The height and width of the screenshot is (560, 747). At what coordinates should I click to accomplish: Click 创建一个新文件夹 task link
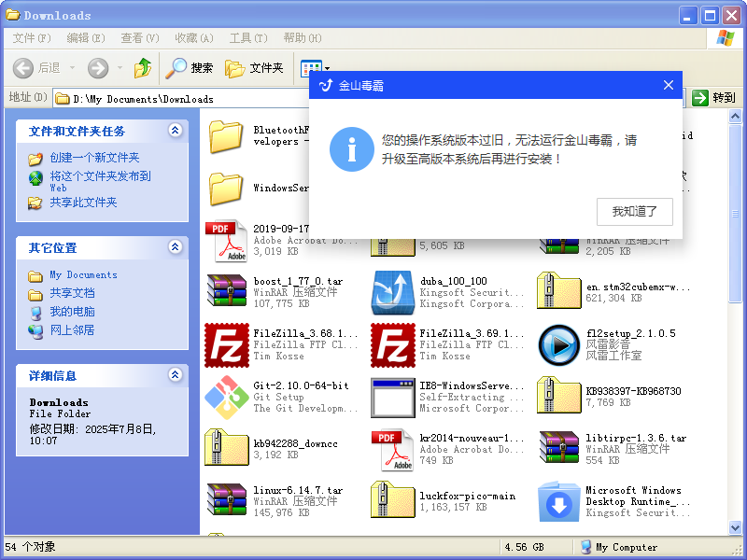tap(94, 158)
